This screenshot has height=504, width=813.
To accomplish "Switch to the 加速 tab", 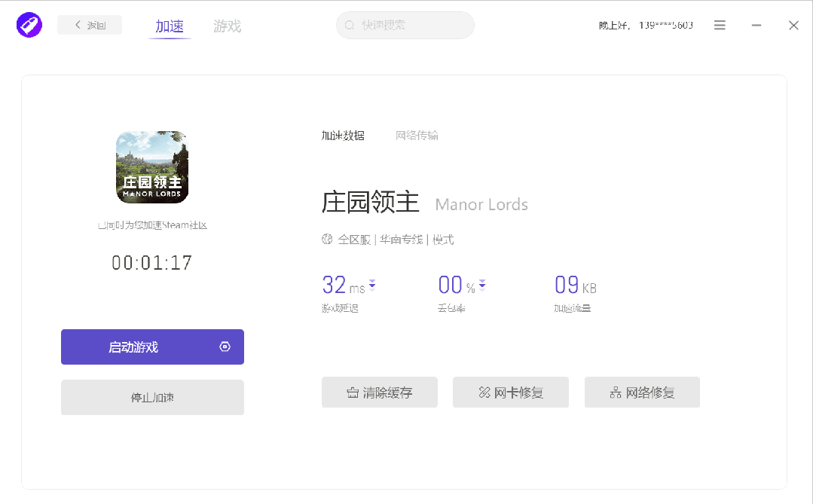I will pyautogui.click(x=170, y=26).
